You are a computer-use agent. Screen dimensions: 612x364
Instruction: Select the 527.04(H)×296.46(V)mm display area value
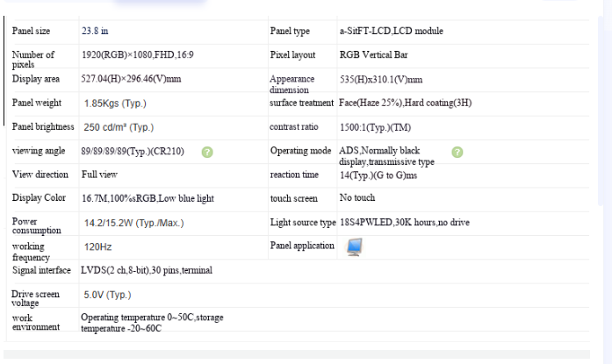tap(131, 79)
